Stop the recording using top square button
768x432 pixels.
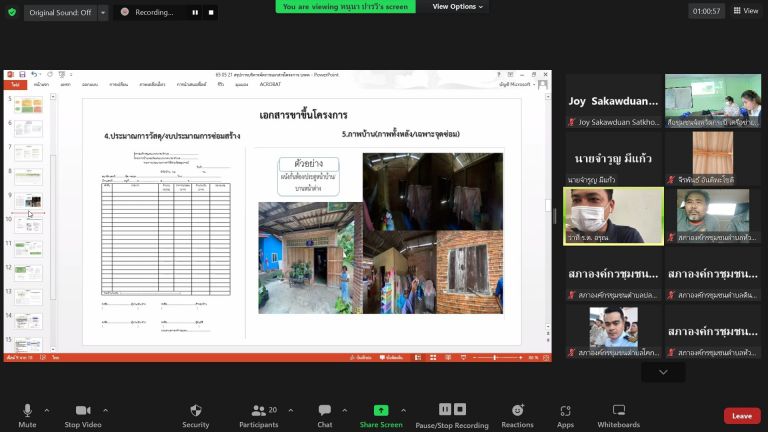(x=212, y=13)
